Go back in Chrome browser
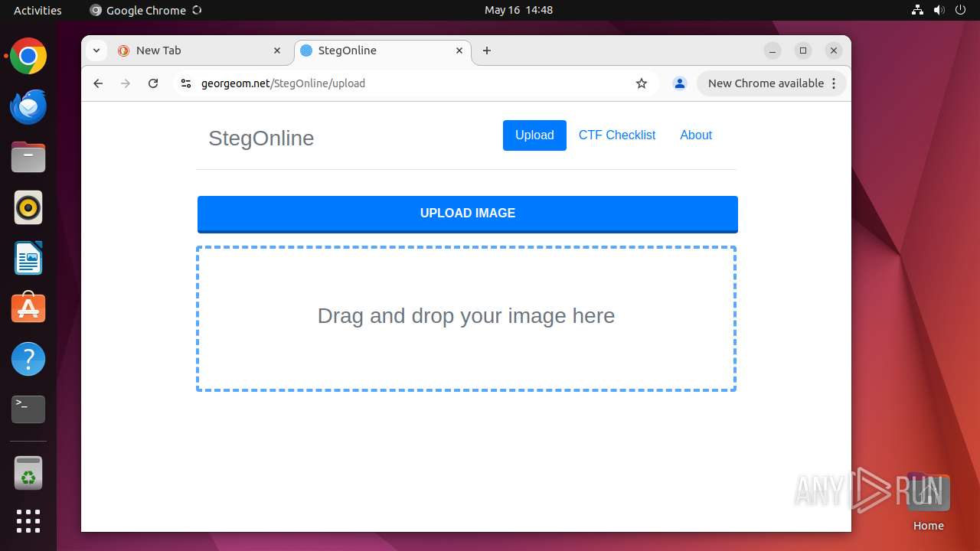This screenshot has height=551, width=980. 98,83
